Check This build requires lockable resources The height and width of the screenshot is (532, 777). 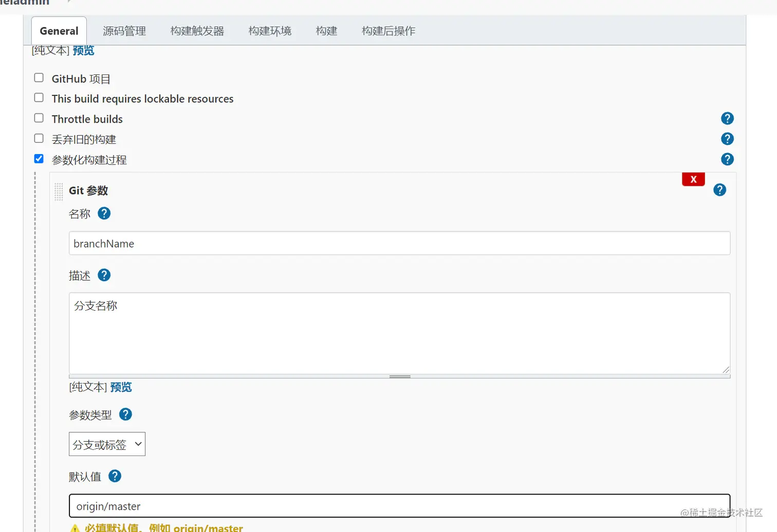click(x=39, y=98)
